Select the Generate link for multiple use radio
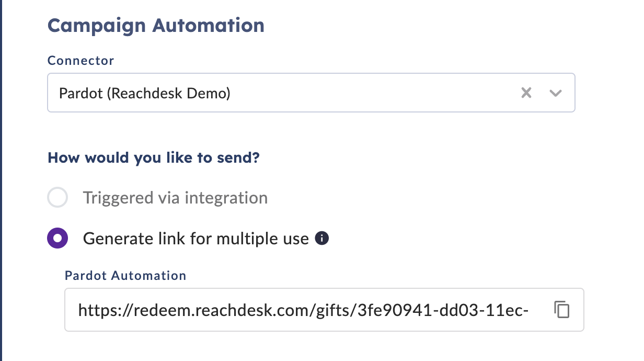The image size is (644, 361). click(57, 239)
